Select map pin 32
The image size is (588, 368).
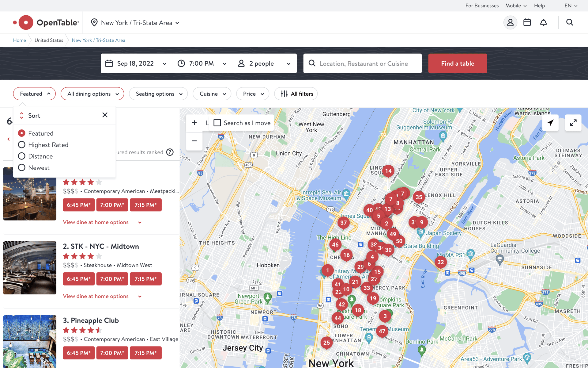click(441, 262)
